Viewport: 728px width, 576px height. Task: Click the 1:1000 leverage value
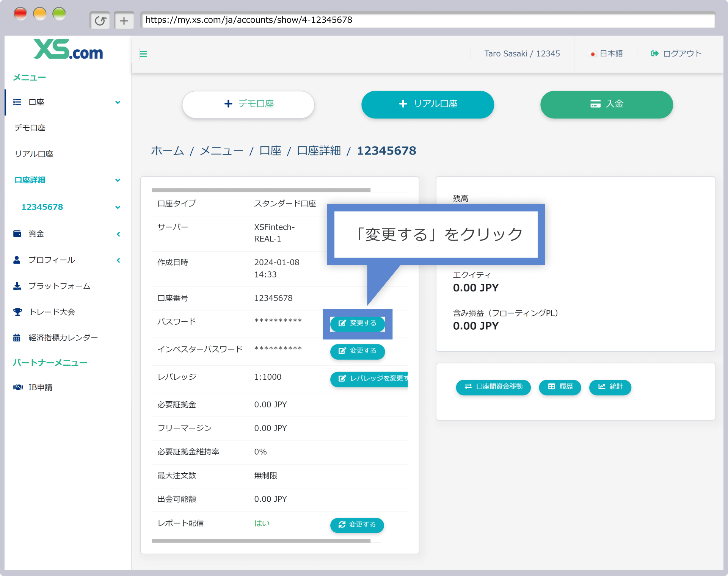[268, 377]
